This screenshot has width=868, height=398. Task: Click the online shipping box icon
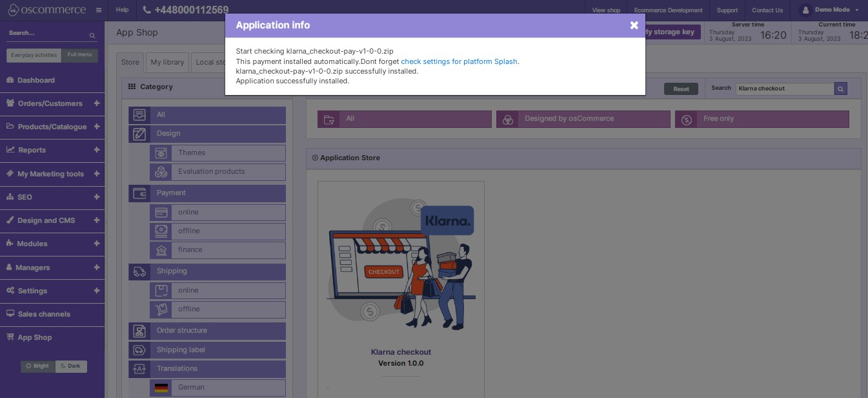coord(161,291)
